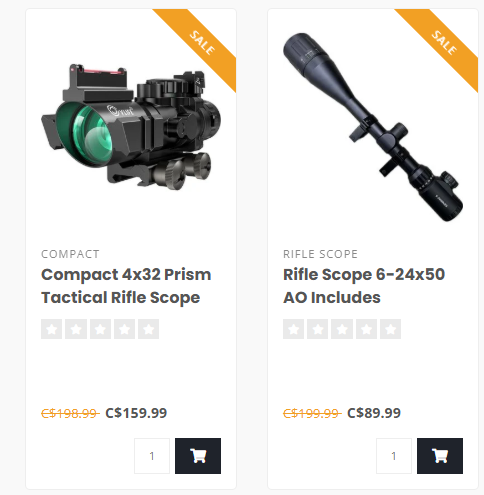Click SALE ribbon on Compact scope card

tap(202, 43)
